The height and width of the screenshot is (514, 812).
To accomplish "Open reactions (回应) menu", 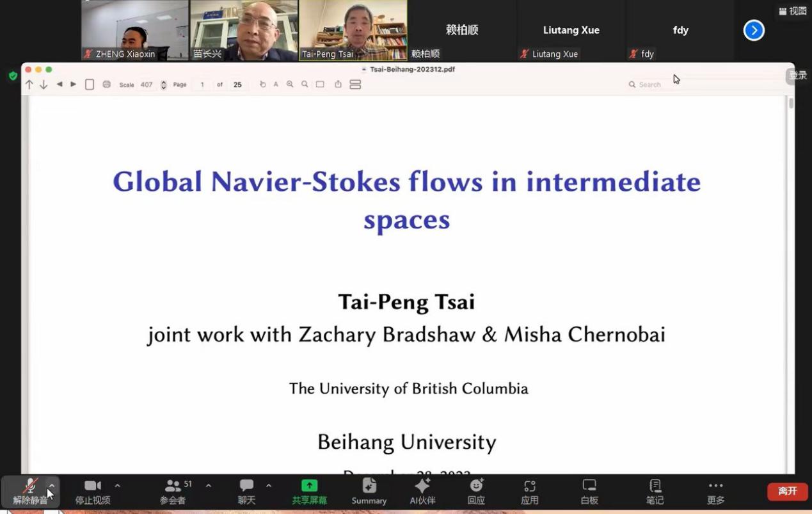I will click(x=476, y=491).
